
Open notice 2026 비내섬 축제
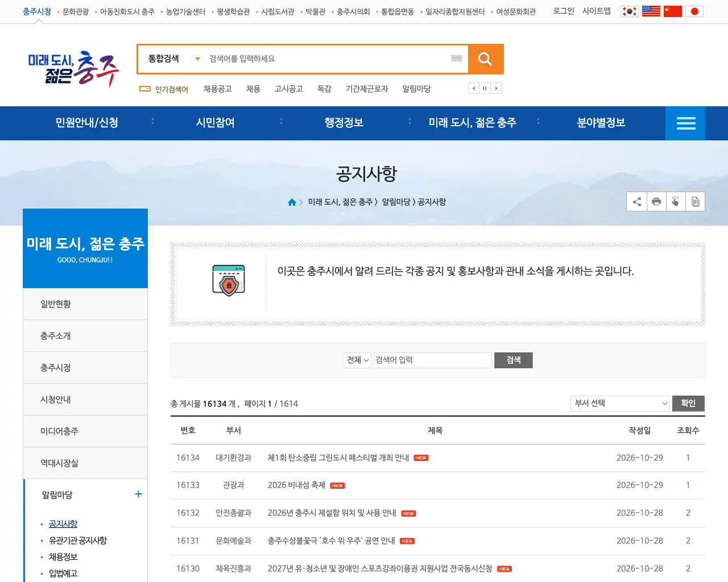[x=296, y=485]
